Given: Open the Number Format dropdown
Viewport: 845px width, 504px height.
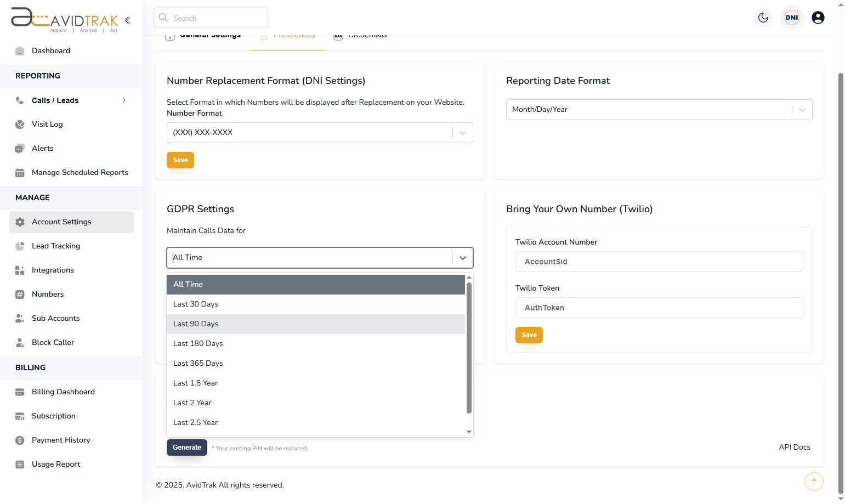Looking at the screenshot, I should [x=320, y=132].
